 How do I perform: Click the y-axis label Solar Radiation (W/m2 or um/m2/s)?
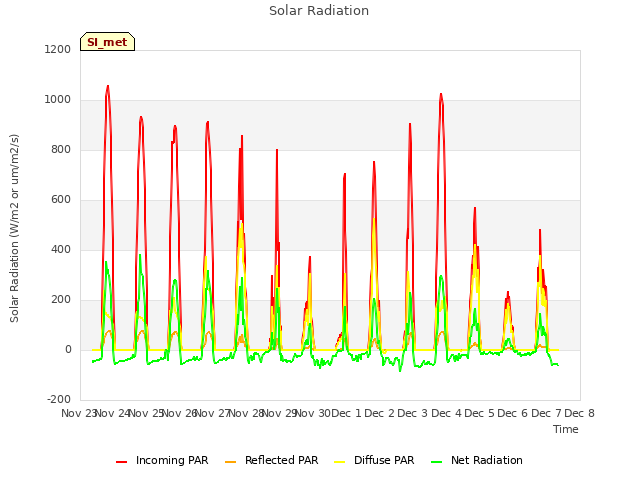click(x=14, y=228)
